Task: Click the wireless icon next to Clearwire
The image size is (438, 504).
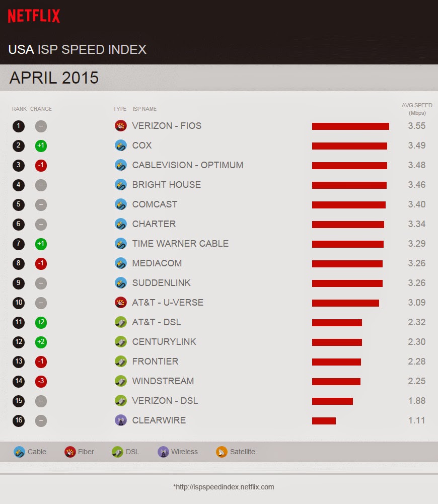Action: coord(120,420)
